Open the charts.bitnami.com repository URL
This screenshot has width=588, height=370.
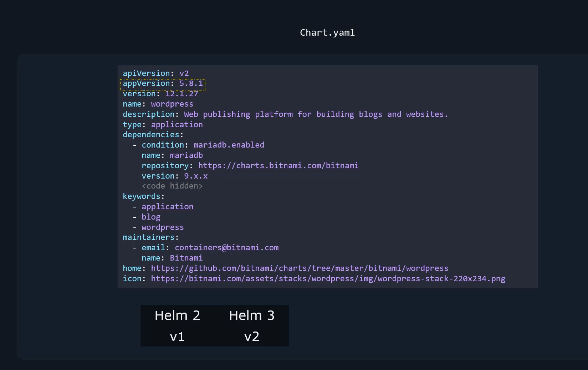pos(278,166)
